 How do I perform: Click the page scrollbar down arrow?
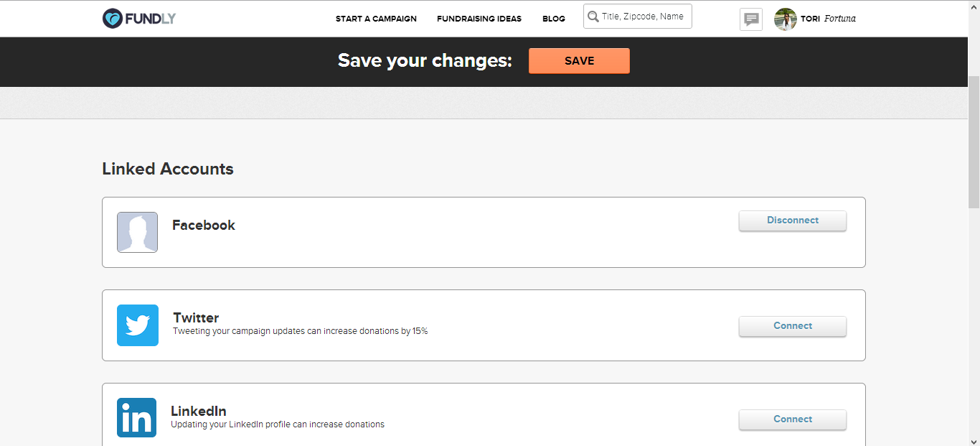[974, 440]
